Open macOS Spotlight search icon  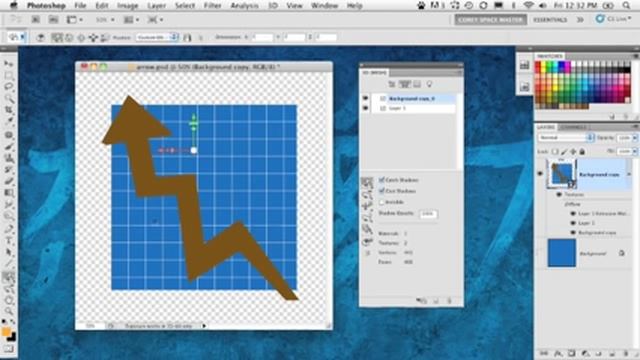627,6
